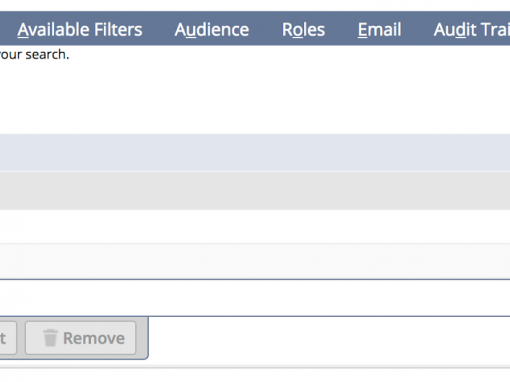This screenshot has height=382, width=510.
Task: Select the Roles tab
Action: click(303, 30)
